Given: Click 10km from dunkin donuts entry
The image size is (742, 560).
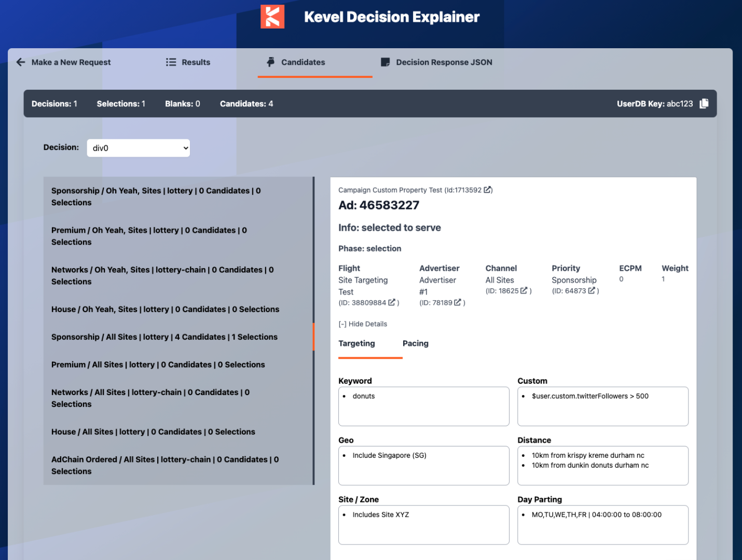Looking at the screenshot, I should [x=590, y=465].
